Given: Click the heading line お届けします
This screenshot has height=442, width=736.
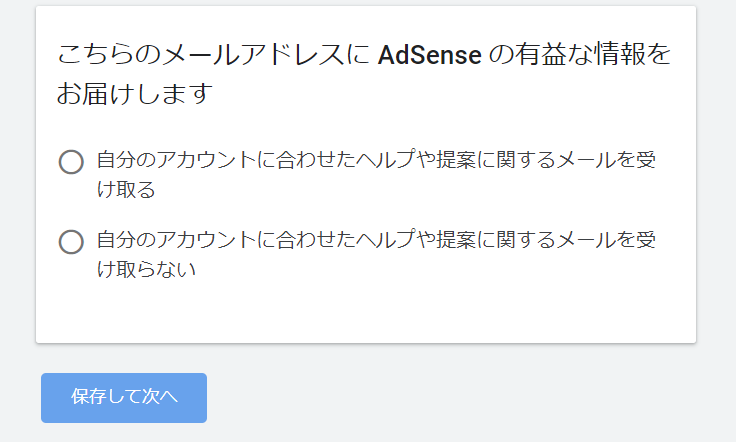Looking at the screenshot, I should tap(135, 95).
